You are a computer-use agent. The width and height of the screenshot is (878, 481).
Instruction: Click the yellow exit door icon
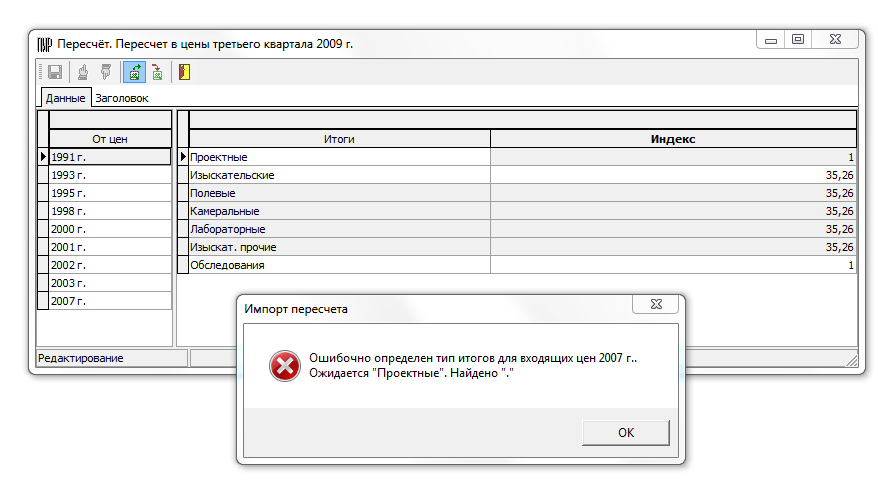[184, 72]
